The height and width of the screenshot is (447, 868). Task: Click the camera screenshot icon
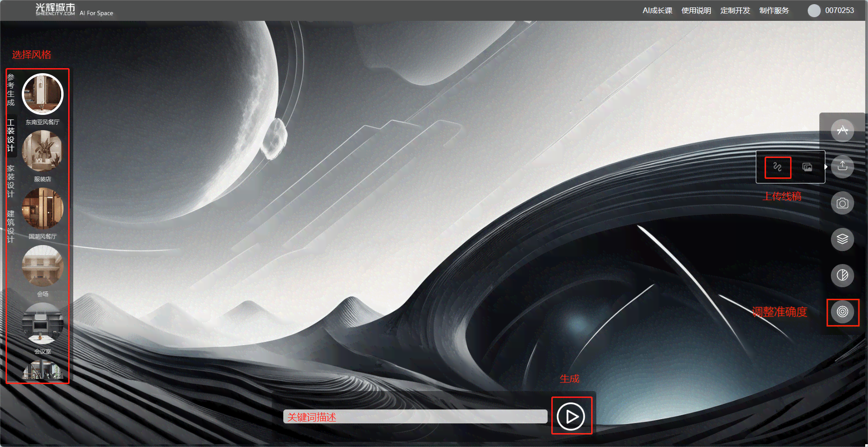click(842, 203)
